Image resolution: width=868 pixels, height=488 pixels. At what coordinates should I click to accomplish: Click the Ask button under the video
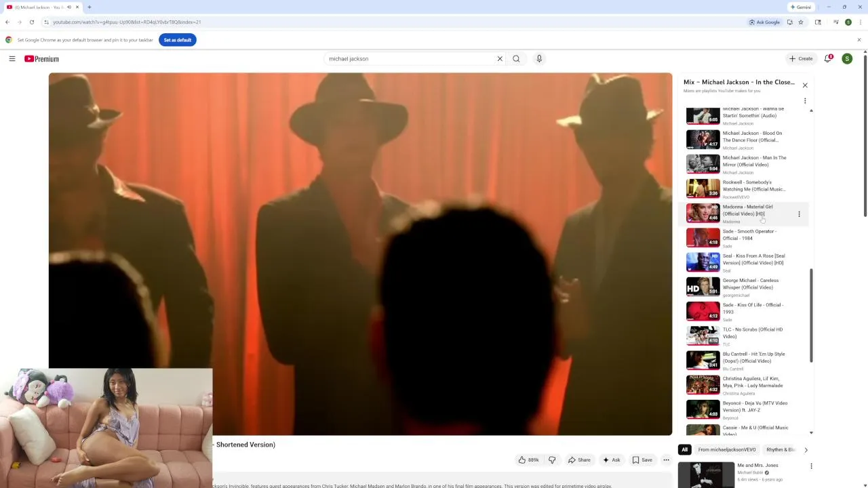coord(611,460)
